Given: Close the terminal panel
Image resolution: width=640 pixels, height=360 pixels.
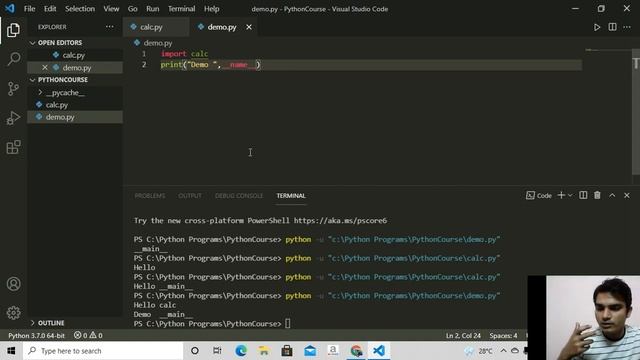Looking at the screenshot, I should pyautogui.click(x=627, y=196).
